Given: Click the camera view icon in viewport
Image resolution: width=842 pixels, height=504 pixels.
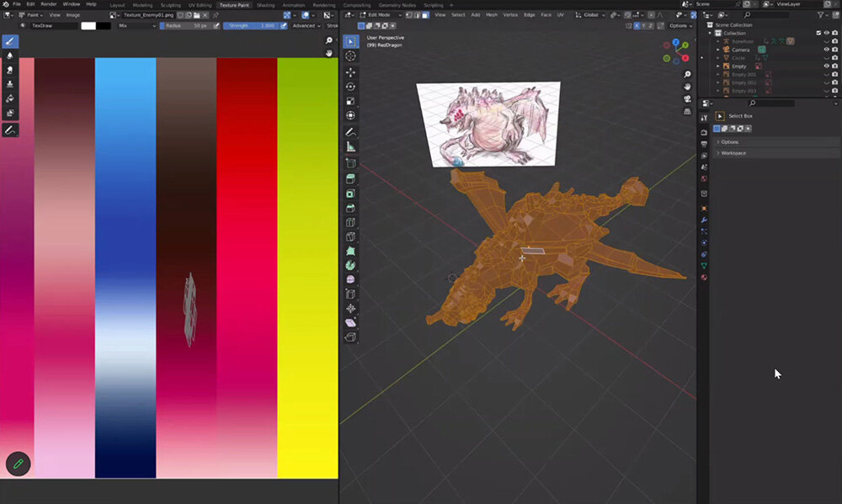Looking at the screenshot, I should coord(688,98).
